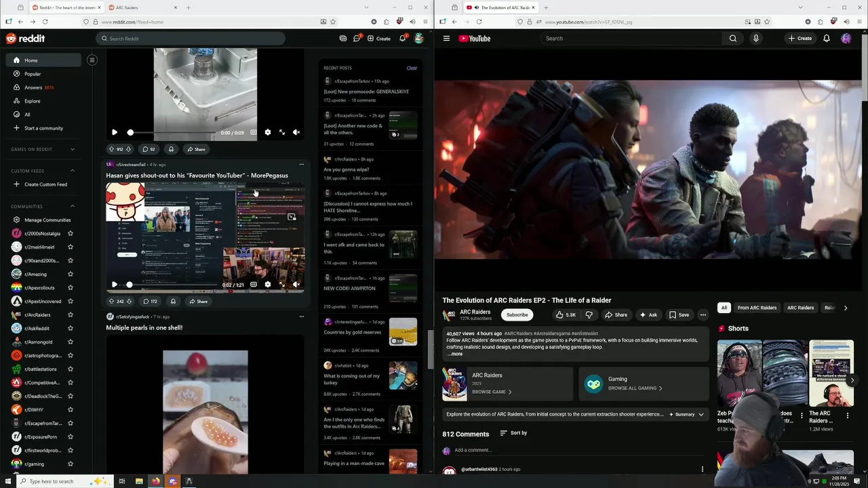Show next Shorts with arrow
This screenshot has height=488, width=868.
[x=852, y=380]
